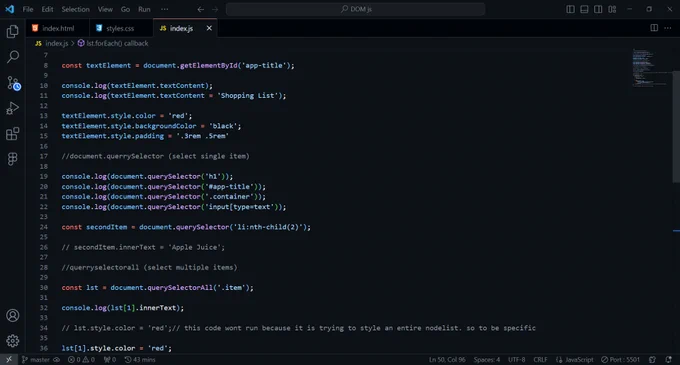Open Source Control view in activity bar

[13, 83]
